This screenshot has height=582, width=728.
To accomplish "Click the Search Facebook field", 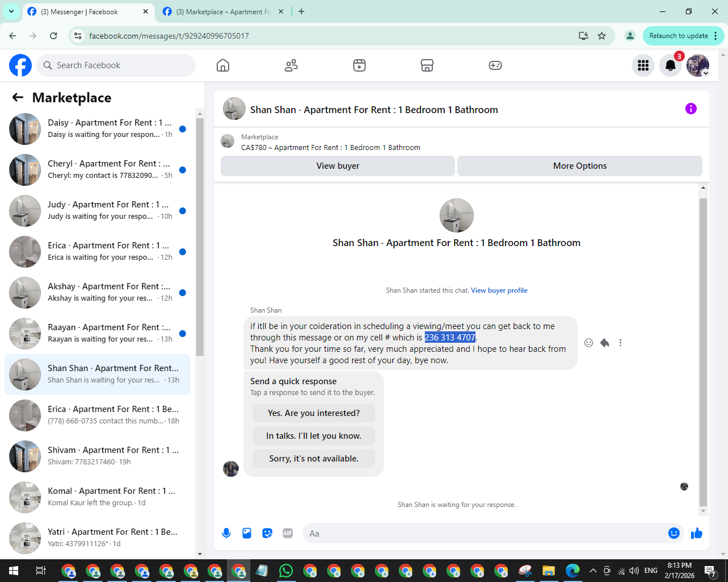I will [x=116, y=65].
